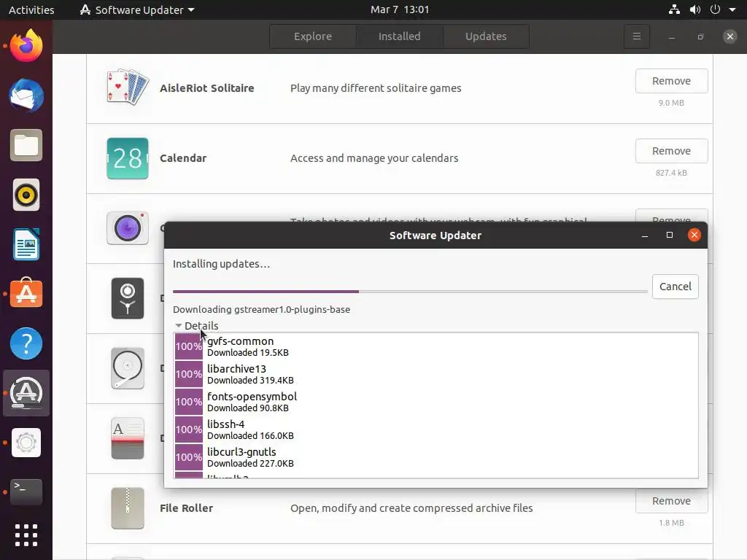Expand the system menu arrow in top bar
Image resolution: width=747 pixels, height=560 pixels.
tap(732, 9)
